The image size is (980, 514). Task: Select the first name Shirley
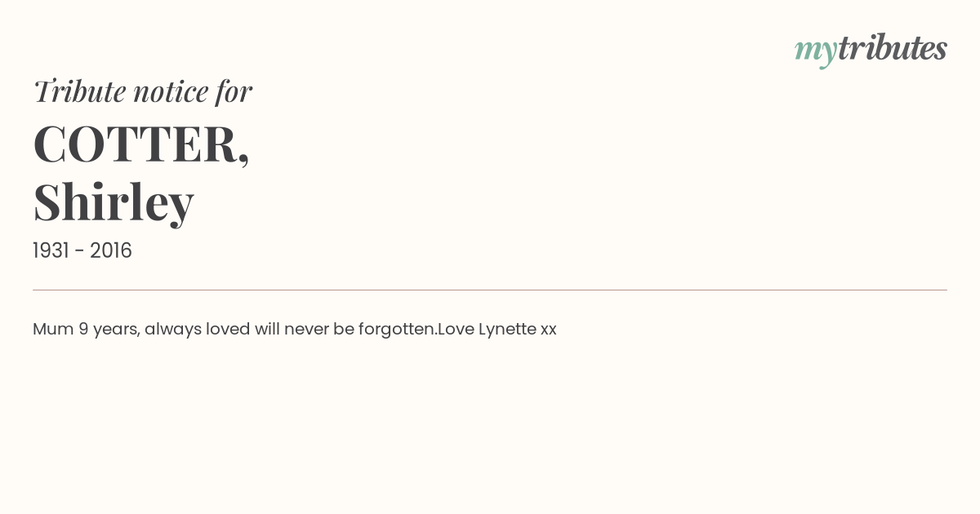click(x=114, y=202)
